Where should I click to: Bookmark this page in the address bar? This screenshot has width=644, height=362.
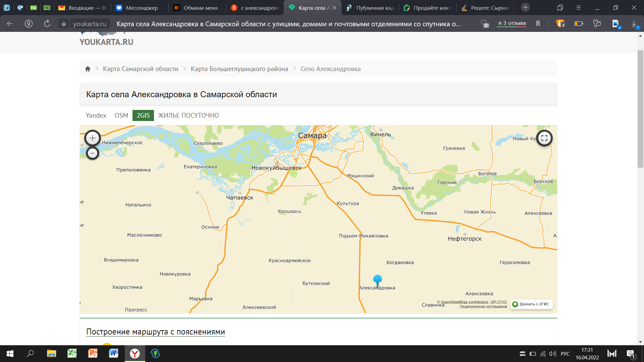click(538, 23)
